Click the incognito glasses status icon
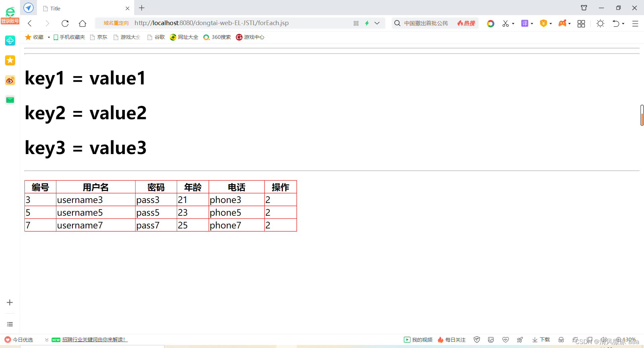Viewport: 644px width, 348px height. coord(561,340)
